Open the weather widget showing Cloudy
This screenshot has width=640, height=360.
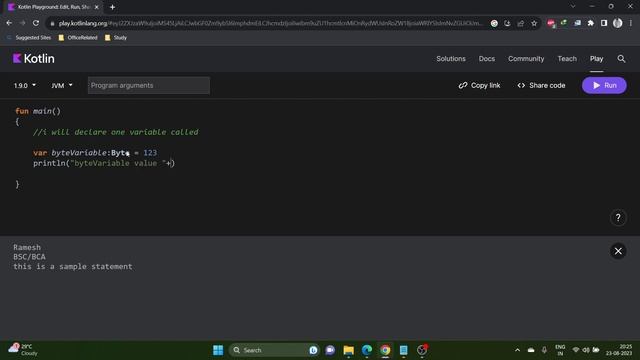coord(24,350)
